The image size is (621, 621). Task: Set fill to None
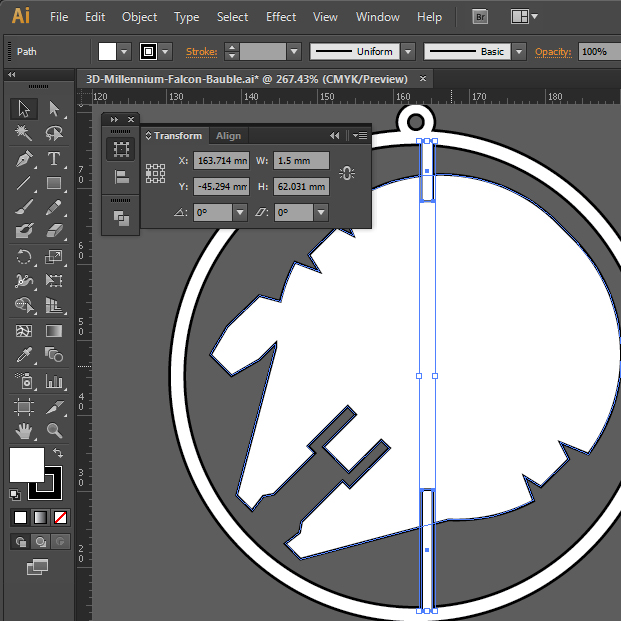(x=60, y=517)
